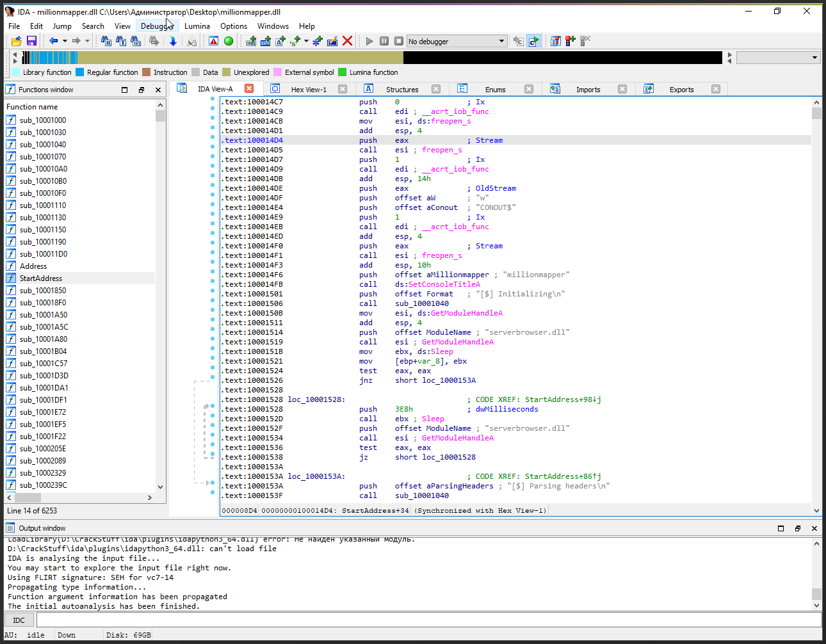The height and width of the screenshot is (644, 826).
Task: Click the blue down arrow toolbar icon
Action: pyautogui.click(x=173, y=41)
